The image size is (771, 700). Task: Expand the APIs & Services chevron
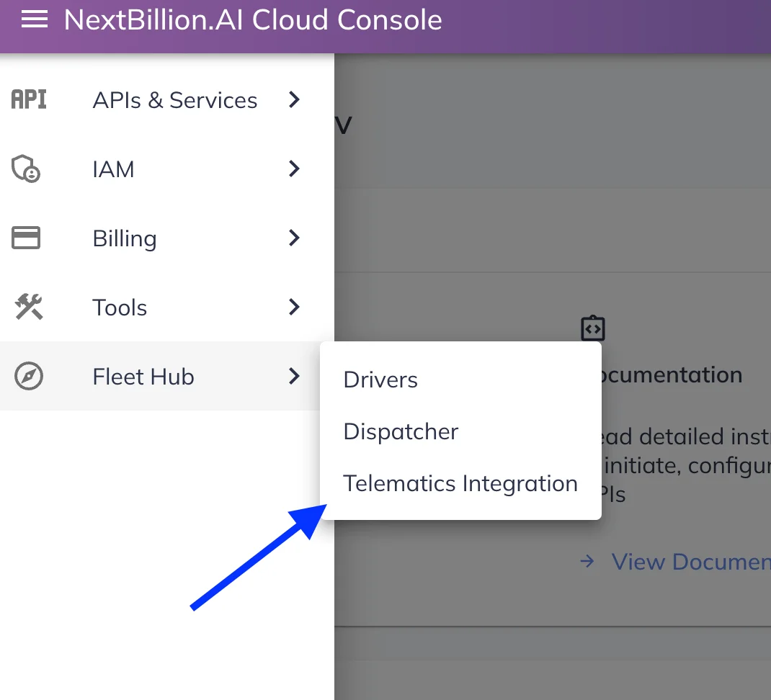294,100
